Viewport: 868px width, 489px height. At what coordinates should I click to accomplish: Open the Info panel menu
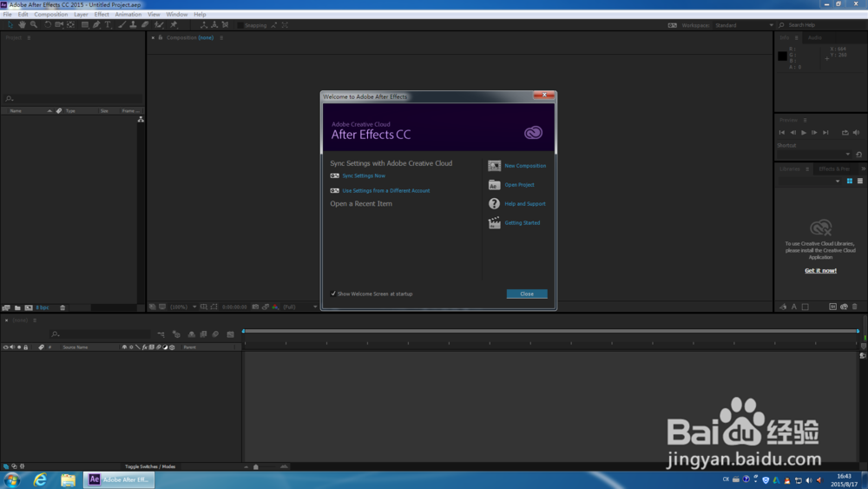click(797, 37)
